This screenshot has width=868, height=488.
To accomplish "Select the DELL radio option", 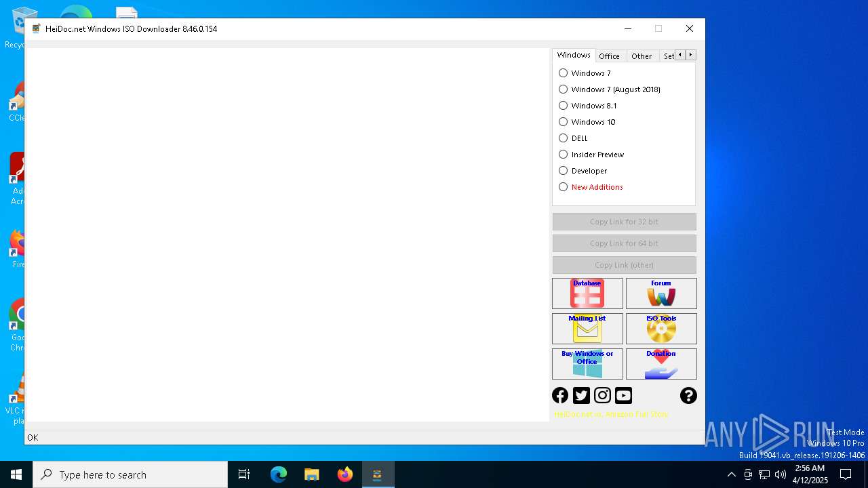I will (573, 138).
